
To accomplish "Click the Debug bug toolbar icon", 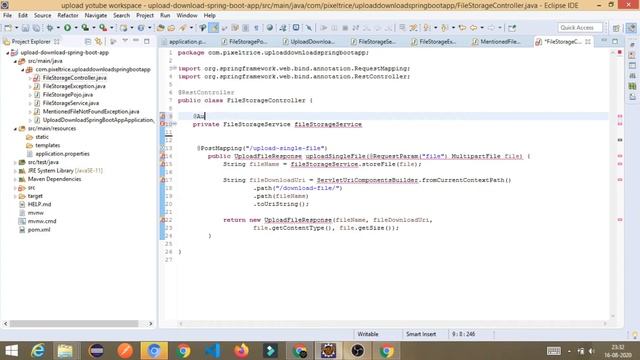I will tap(50, 28).
